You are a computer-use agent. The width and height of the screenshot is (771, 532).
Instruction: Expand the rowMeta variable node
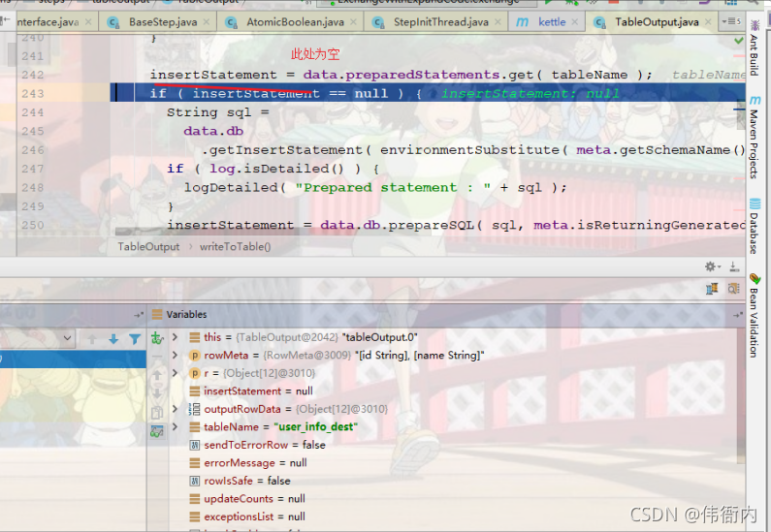[175, 355]
